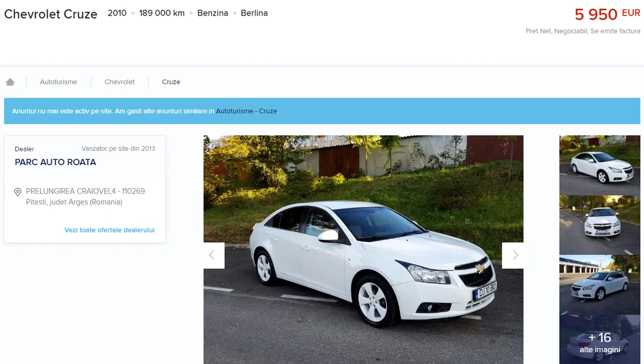Viewport: 644px width, 364px height.
Task: Open the Chevrolet breadcrumb
Action: [x=120, y=82]
